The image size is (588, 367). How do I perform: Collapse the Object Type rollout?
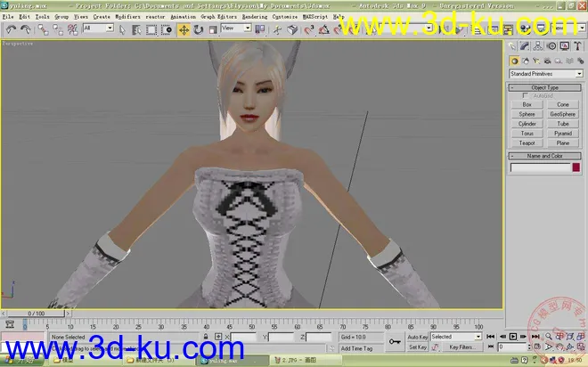pos(544,87)
